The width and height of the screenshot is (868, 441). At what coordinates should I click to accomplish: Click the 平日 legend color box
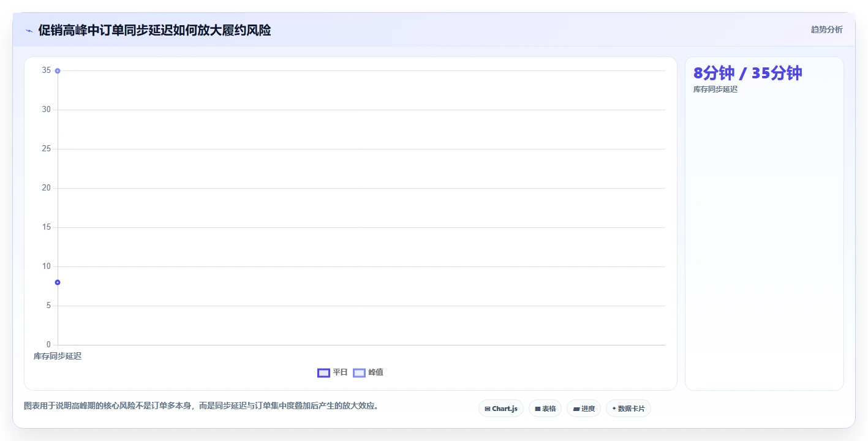coord(323,372)
